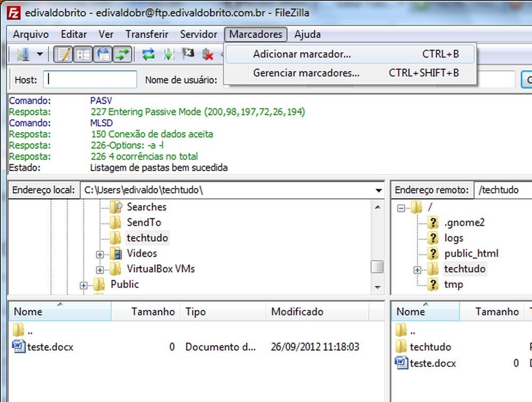Image resolution: width=532 pixels, height=402 pixels.
Task: Disconnect from the FTP server
Action: tap(207, 54)
